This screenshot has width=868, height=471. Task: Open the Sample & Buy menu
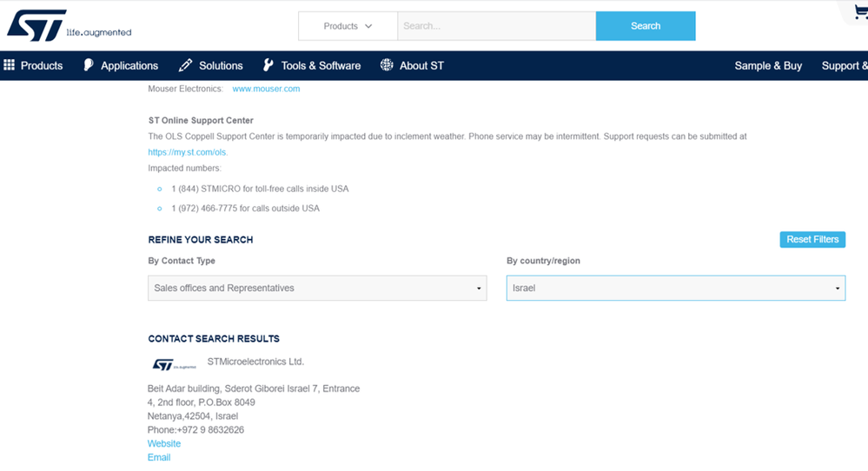pyautogui.click(x=768, y=65)
